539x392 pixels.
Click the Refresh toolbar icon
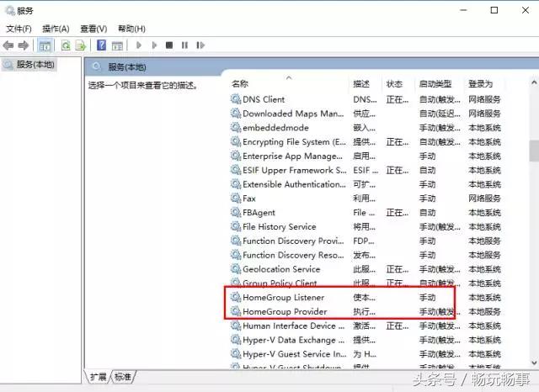(x=66, y=45)
